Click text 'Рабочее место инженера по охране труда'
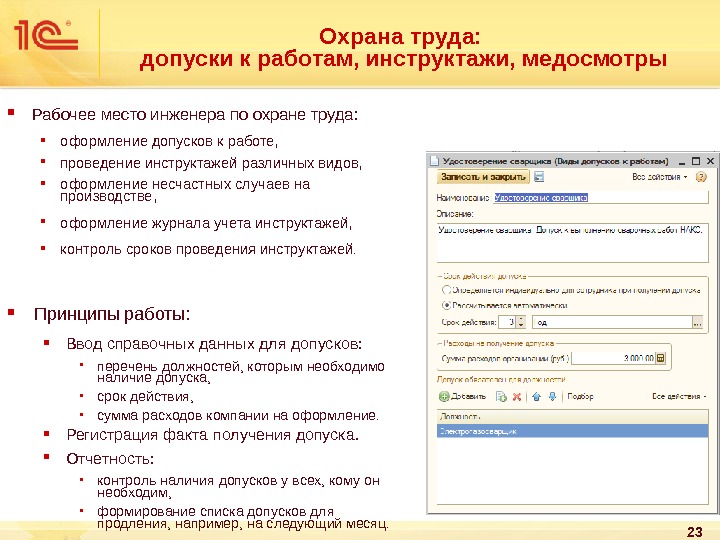 (193, 114)
